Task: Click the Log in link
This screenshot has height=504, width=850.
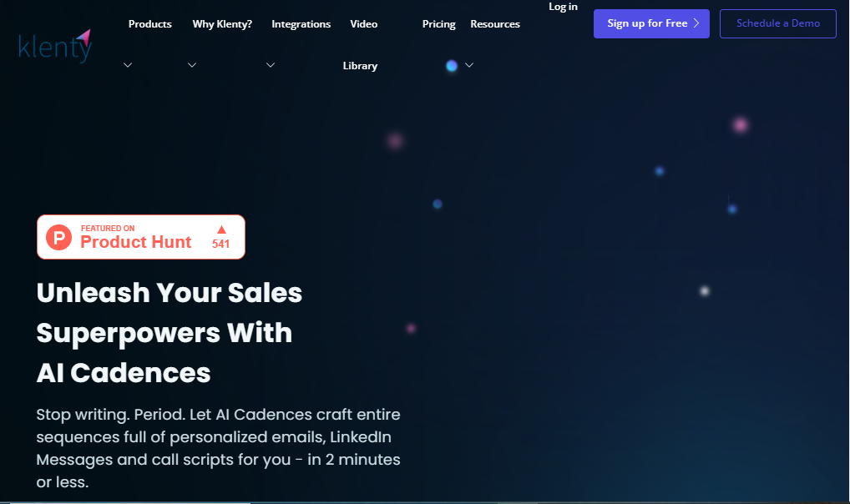Action: click(563, 7)
